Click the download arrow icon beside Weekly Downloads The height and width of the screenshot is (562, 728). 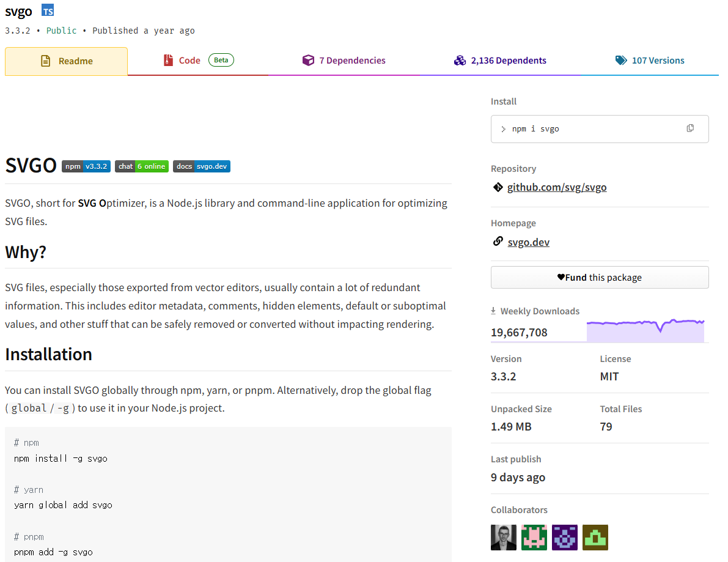point(493,311)
